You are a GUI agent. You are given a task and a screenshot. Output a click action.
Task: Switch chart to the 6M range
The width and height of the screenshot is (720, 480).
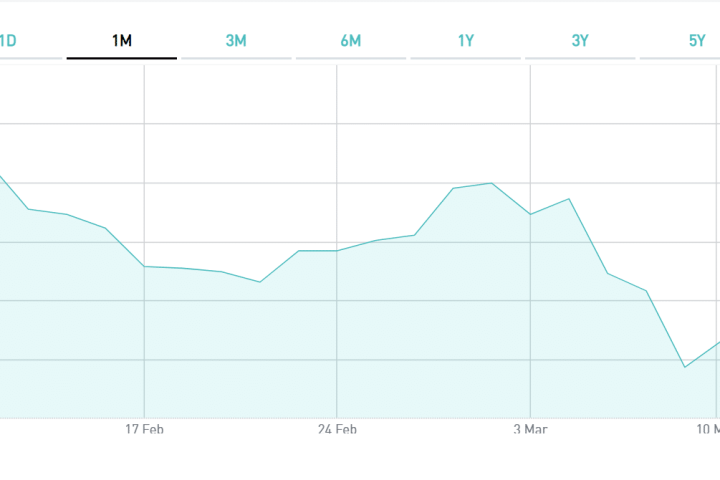coord(350,41)
